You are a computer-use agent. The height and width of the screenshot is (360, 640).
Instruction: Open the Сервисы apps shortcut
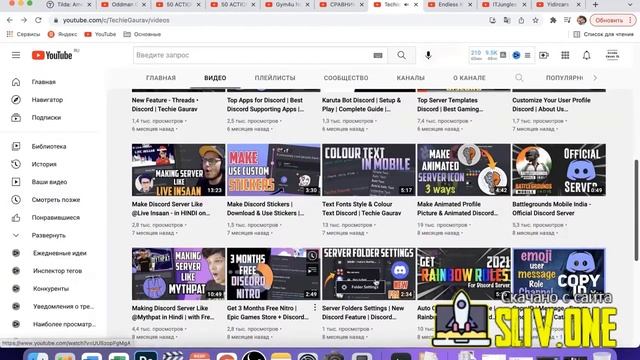pos(23,34)
